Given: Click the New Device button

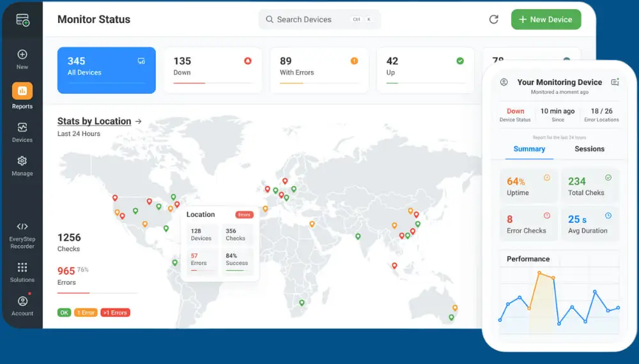Looking at the screenshot, I should [x=546, y=20].
